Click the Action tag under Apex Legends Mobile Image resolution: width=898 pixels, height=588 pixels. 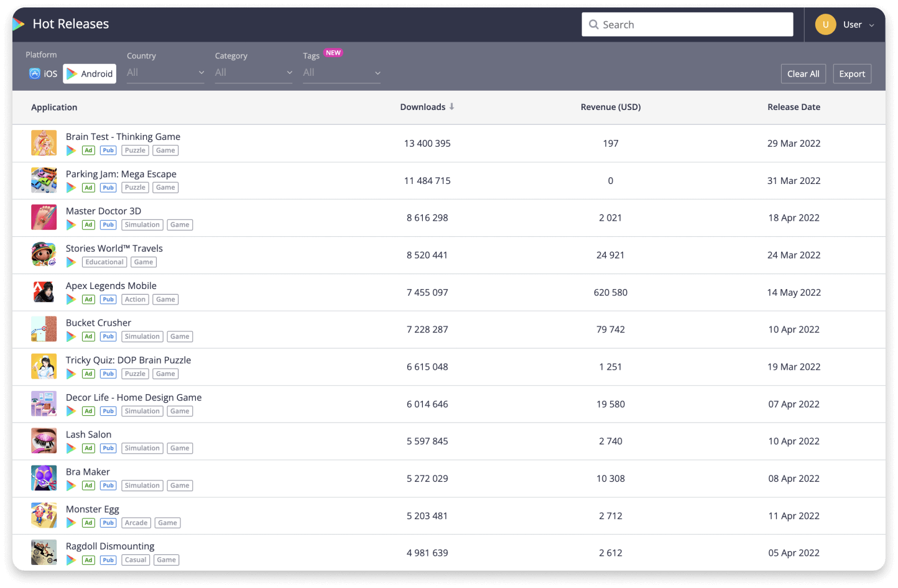click(135, 300)
